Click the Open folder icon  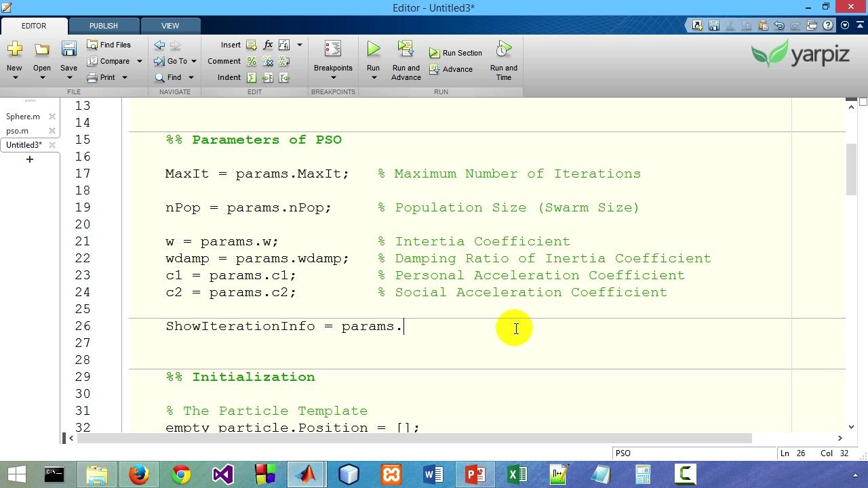coord(42,49)
